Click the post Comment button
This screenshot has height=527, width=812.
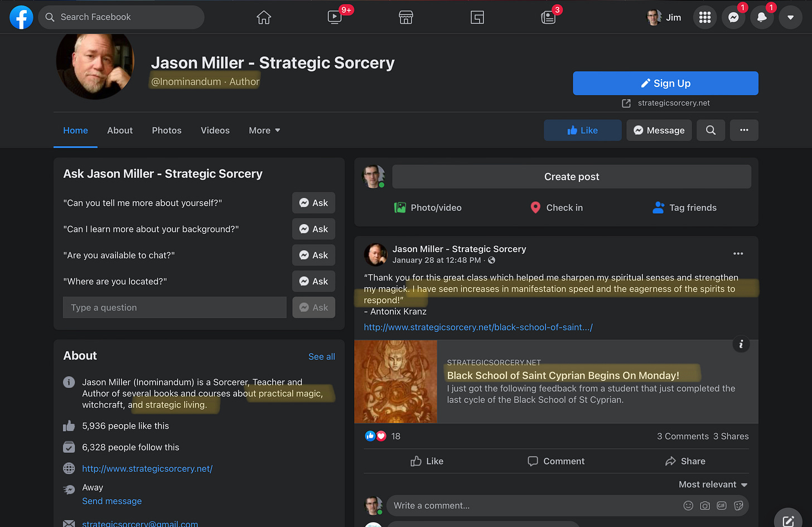coord(556,461)
